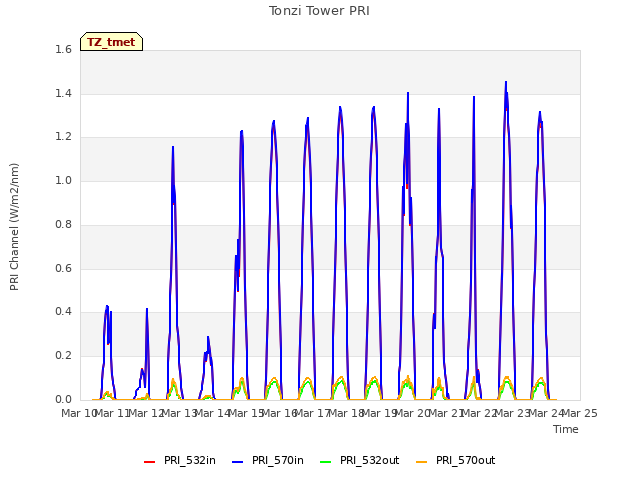The height and width of the screenshot is (480, 640).
Task: Click the 0.0 y-axis tick value
Action: click(x=63, y=399)
